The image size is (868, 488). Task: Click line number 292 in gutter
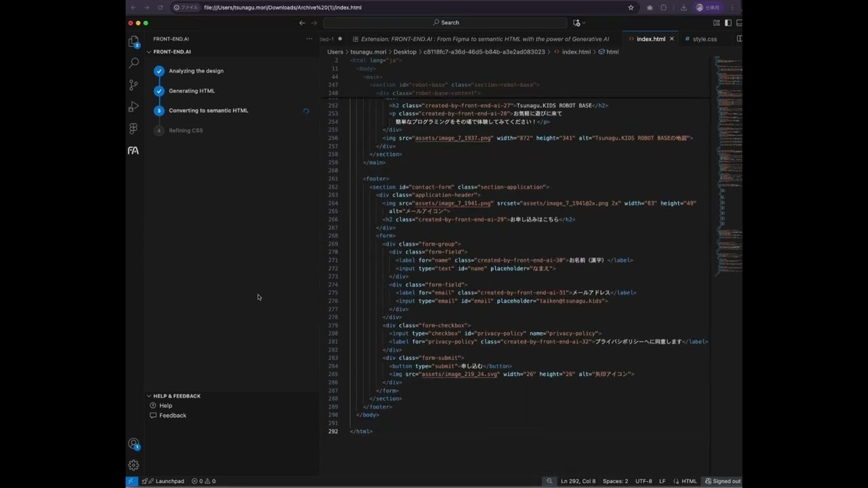(x=333, y=431)
